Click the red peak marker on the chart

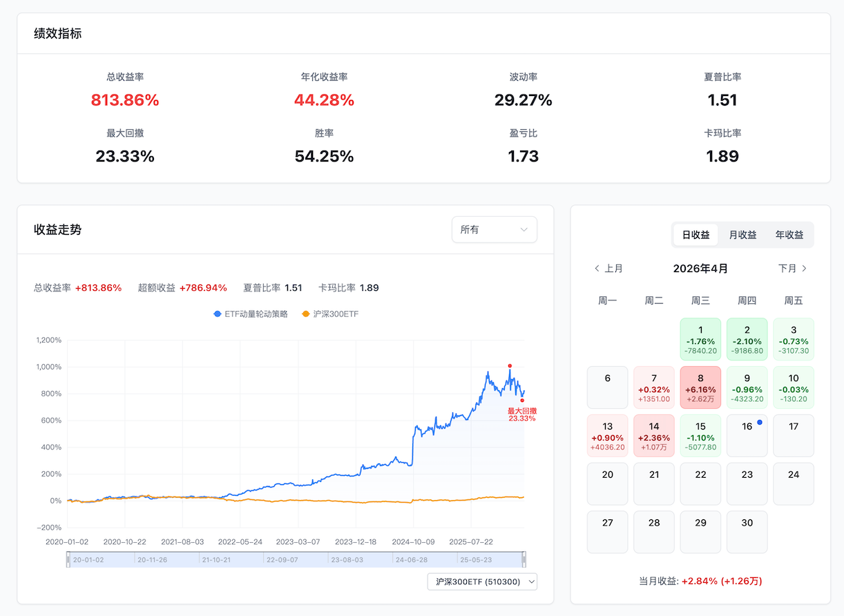(510, 366)
